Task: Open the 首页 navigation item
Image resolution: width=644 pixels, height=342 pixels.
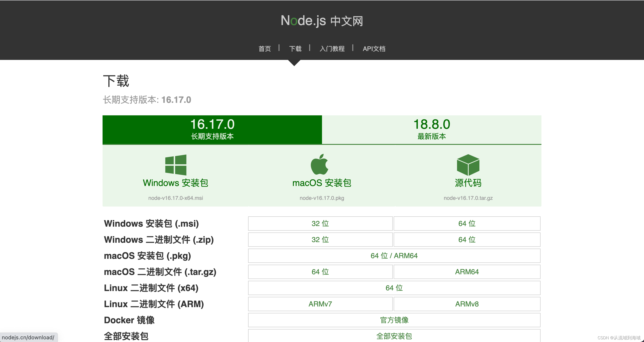Action: (264, 49)
